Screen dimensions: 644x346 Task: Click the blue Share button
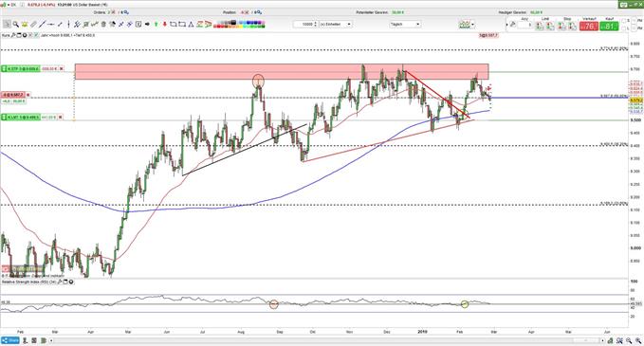click(x=10, y=340)
